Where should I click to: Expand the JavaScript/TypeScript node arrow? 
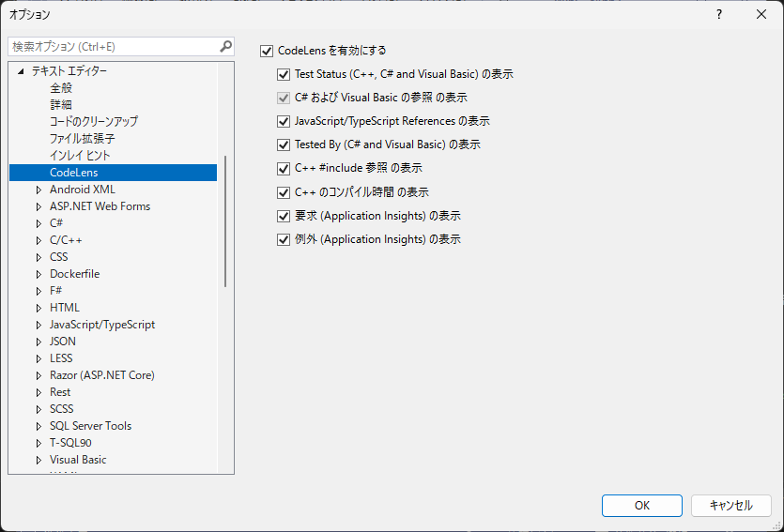[x=38, y=325]
